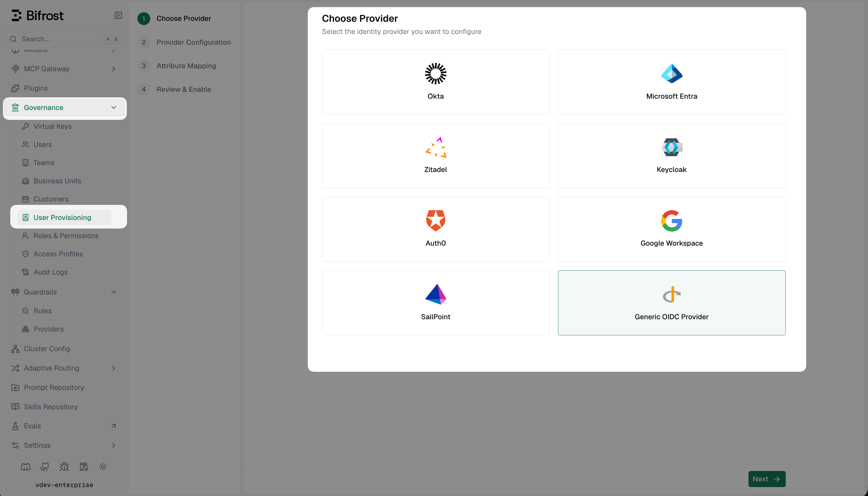This screenshot has height=496, width=868.
Task: Open the GitHub icon in footer
Action: [45, 467]
